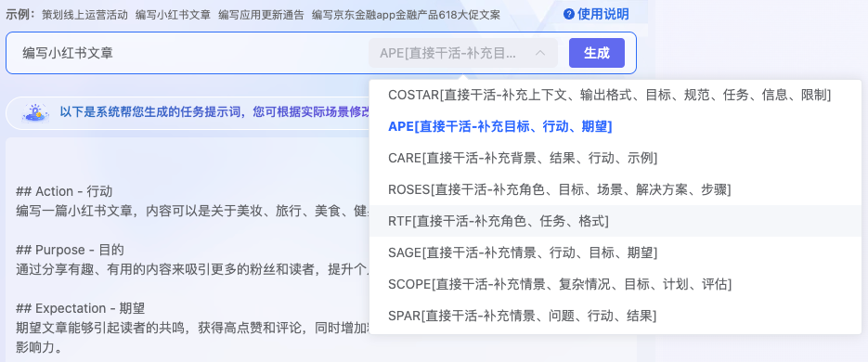Use example 编写小红书文章

(x=173, y=15)
